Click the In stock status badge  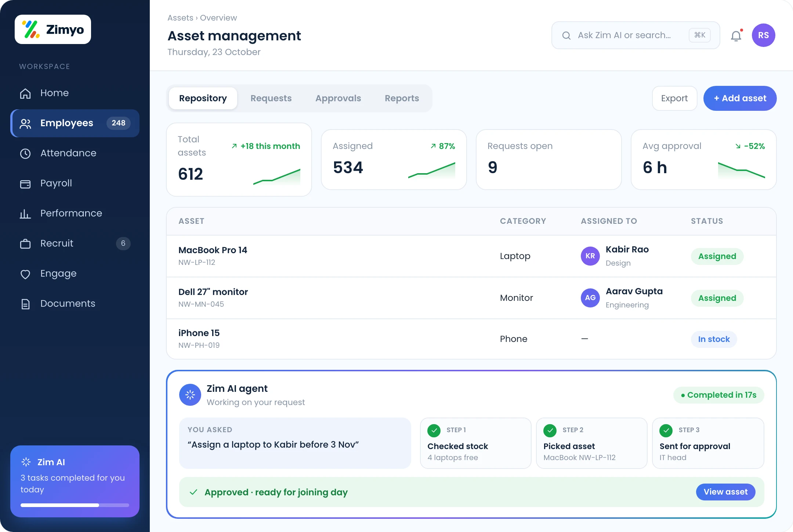714,339
